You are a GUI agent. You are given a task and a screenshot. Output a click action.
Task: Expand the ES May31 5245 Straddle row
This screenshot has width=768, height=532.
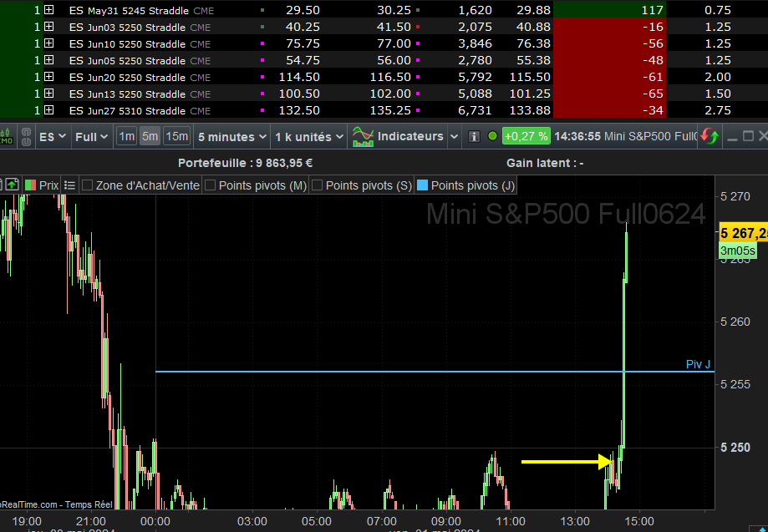(48, 10)
